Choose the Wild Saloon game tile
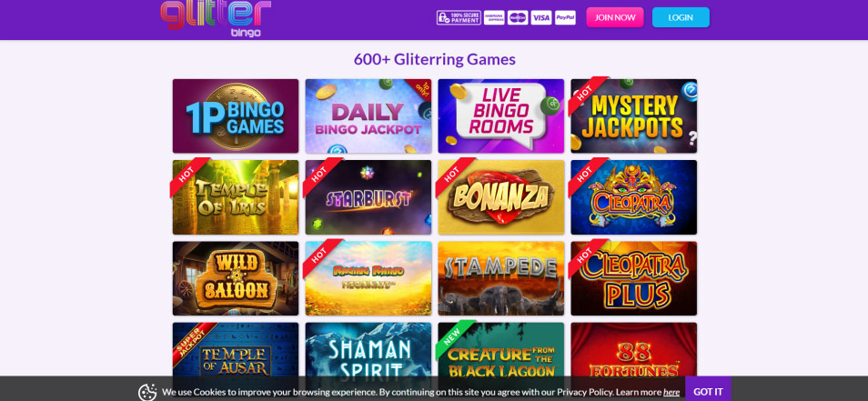868x401 pixels. 236,278
